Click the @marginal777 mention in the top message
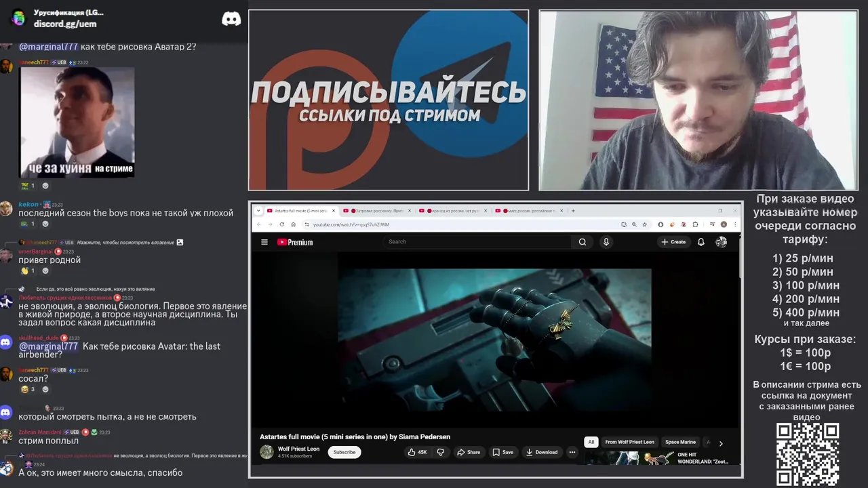This screenshot has height=488, width=868. coord(48,47)
